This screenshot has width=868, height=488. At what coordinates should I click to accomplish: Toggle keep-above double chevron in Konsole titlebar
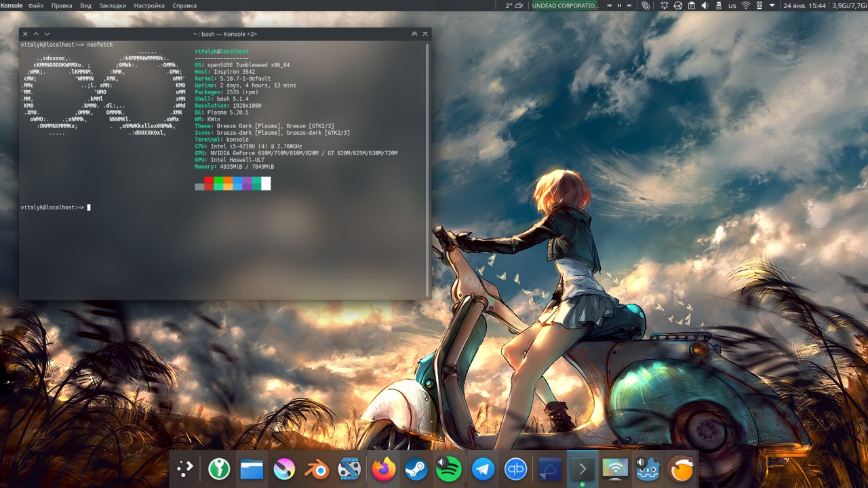coord(414,33)
